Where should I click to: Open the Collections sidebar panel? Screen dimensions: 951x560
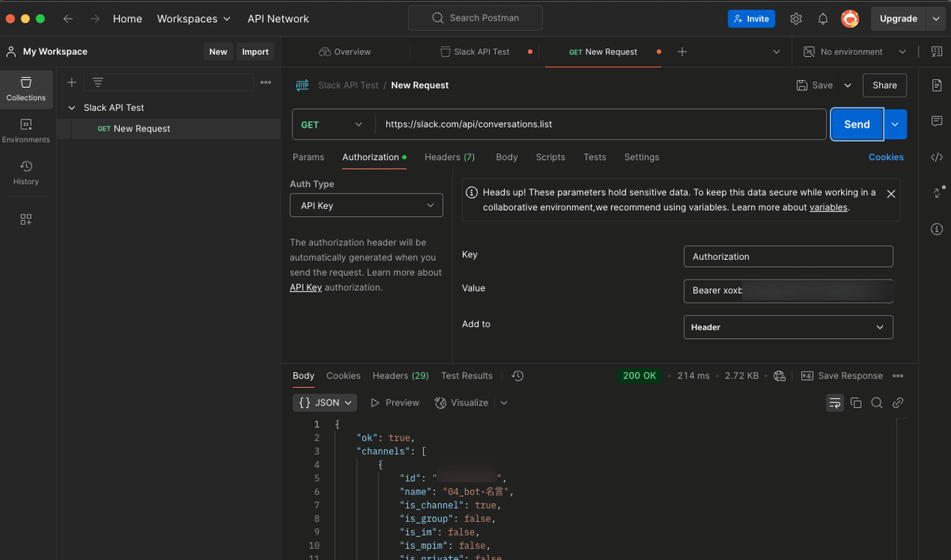coord(26,90)
